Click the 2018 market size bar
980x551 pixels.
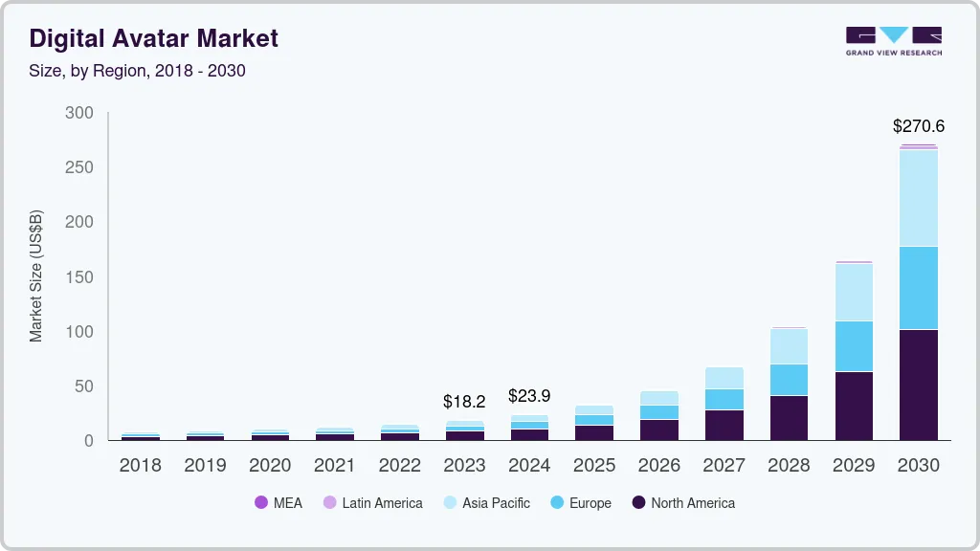(x=140, y=437)
